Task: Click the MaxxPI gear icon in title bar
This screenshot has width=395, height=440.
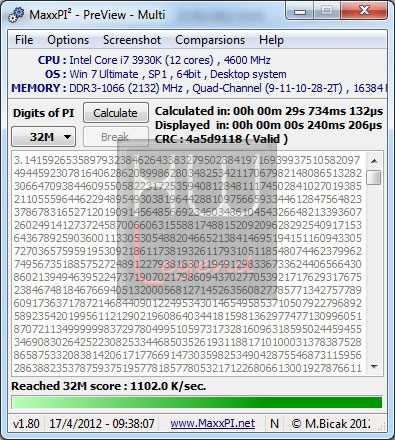Action: coord(16,15)
